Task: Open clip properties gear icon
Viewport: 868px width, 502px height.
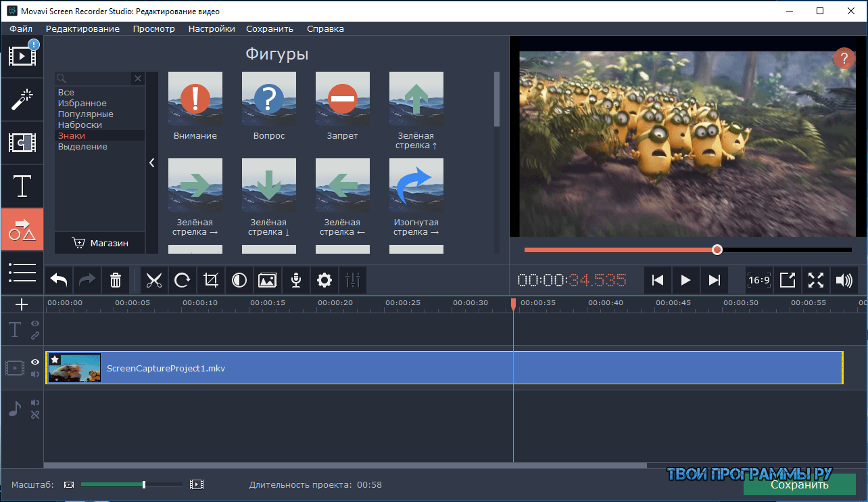Action: 324,280
